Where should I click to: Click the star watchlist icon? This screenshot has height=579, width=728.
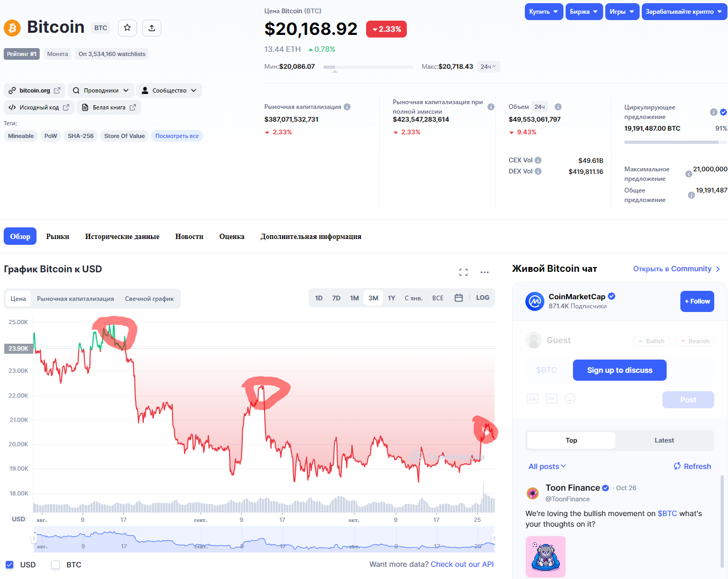tap(128, 28)
